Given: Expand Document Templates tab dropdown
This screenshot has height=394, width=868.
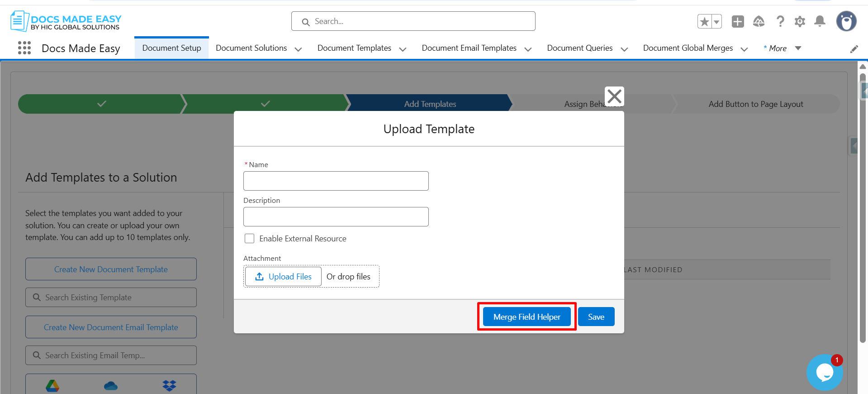Looking at the screenshot, I should pyautogui.click(x=403, y=49).
